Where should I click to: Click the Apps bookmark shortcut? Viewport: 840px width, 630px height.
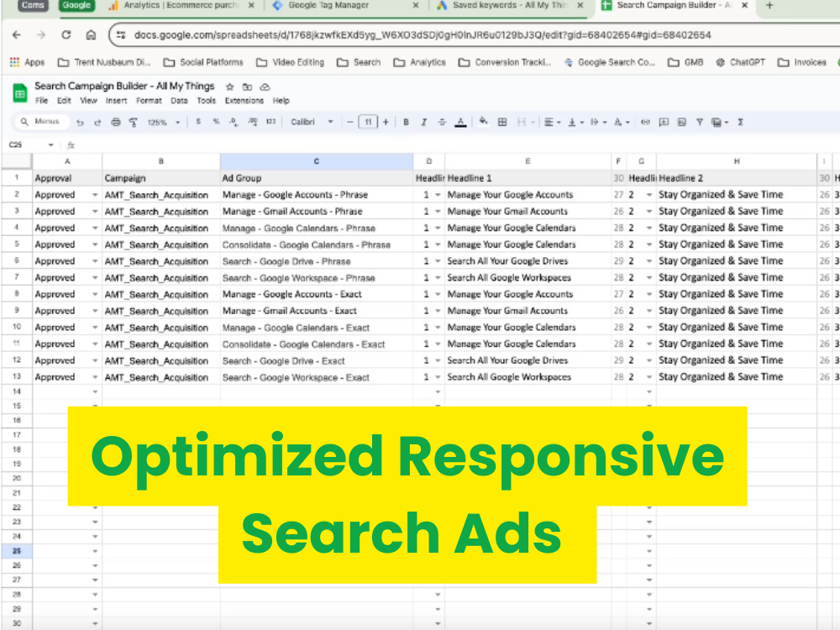28,62
